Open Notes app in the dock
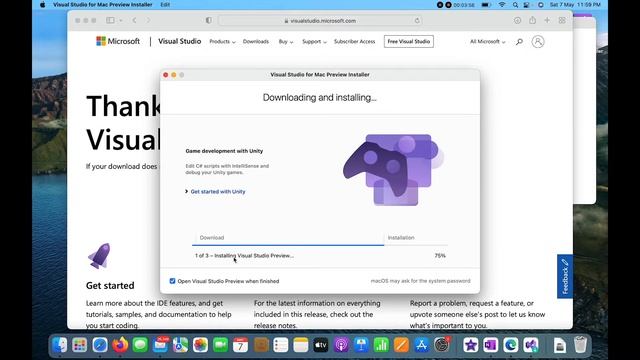This screenshot has width=640, height=360. [301, 345]
